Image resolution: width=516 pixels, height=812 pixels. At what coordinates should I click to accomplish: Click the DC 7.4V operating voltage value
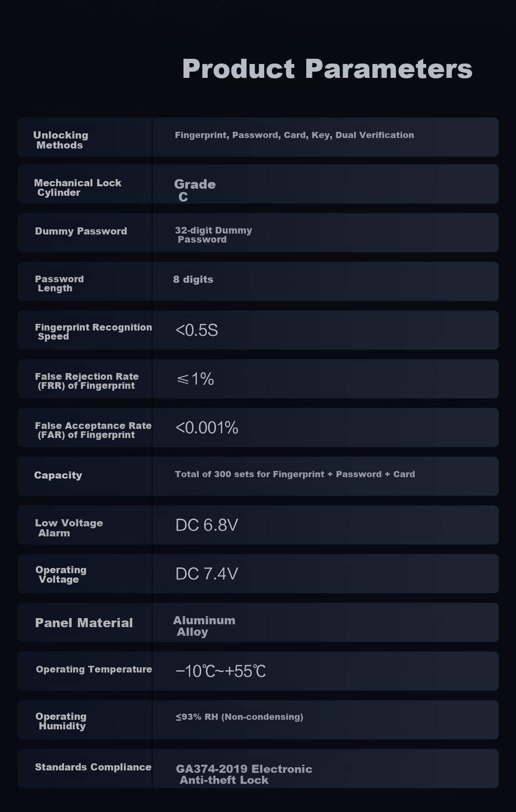coord(207,574)
